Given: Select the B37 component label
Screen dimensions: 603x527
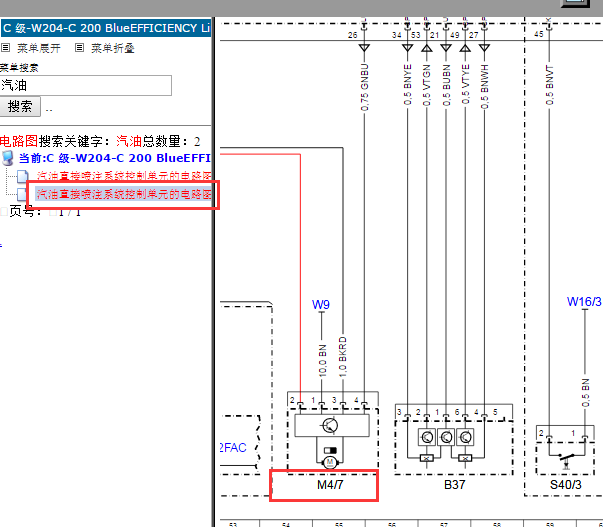Looking at the screenshot, I should tap(454, 485).
